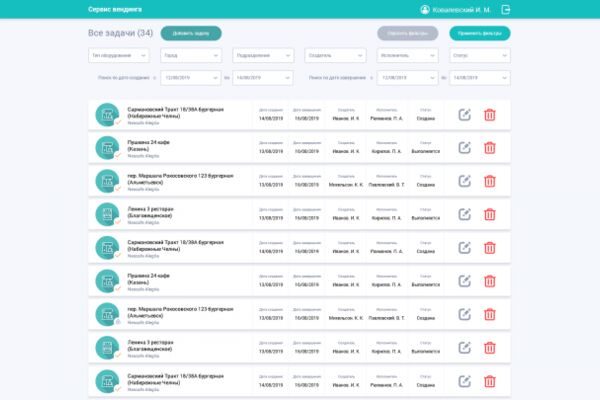Click the logout icon in the header

tap(505, 10)
